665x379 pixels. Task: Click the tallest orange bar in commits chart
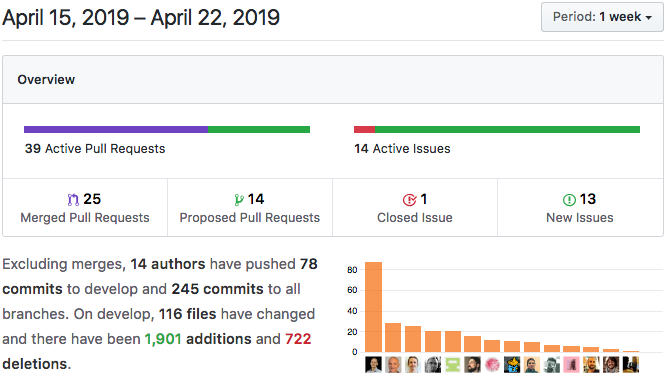pos(374,307)
